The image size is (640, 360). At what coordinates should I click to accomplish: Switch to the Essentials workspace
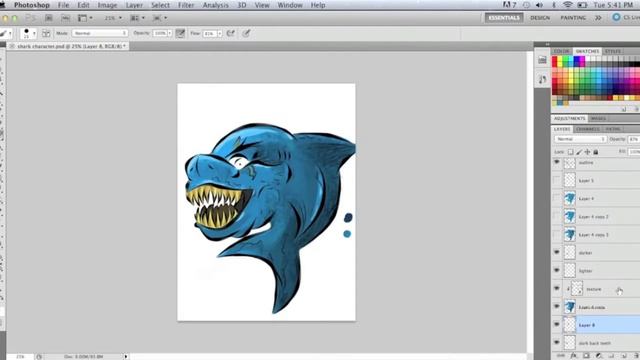[x=504, y=18]
